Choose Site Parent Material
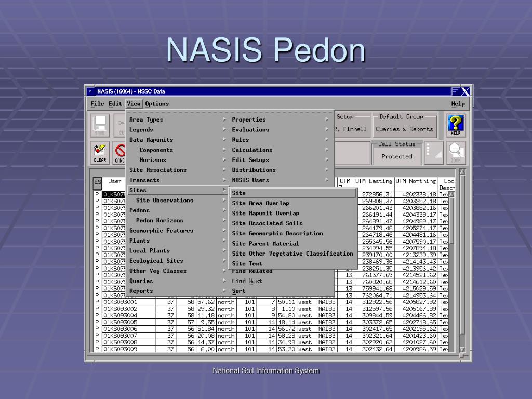Image resolution: width=532 pixels, height=399 pixels. click(293, 243)
